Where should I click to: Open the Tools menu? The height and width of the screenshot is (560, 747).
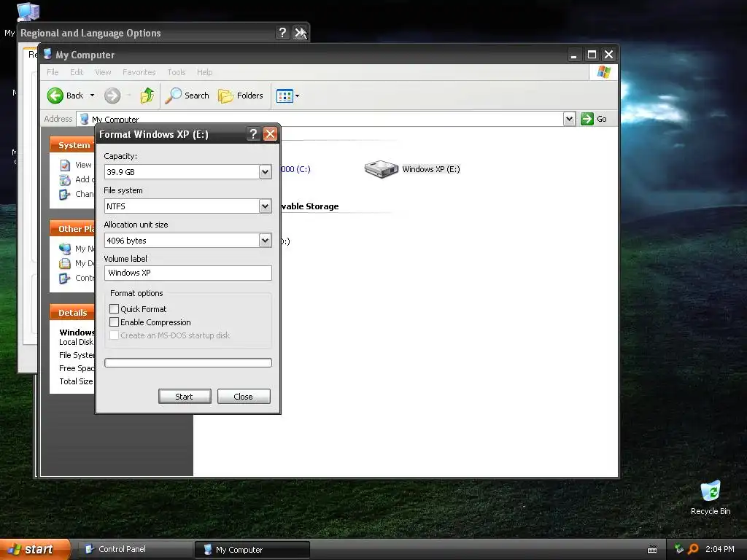tap(177, 72)
